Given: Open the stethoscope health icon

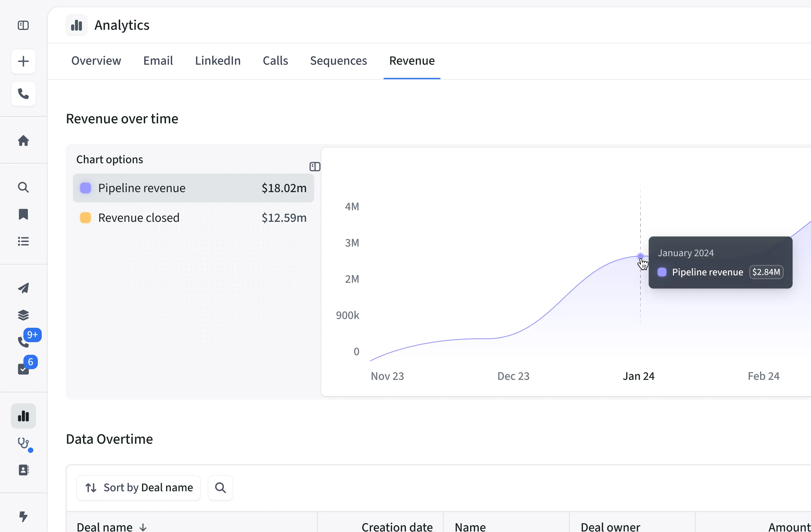Looking at the screenshot, I should coord(23,443).
